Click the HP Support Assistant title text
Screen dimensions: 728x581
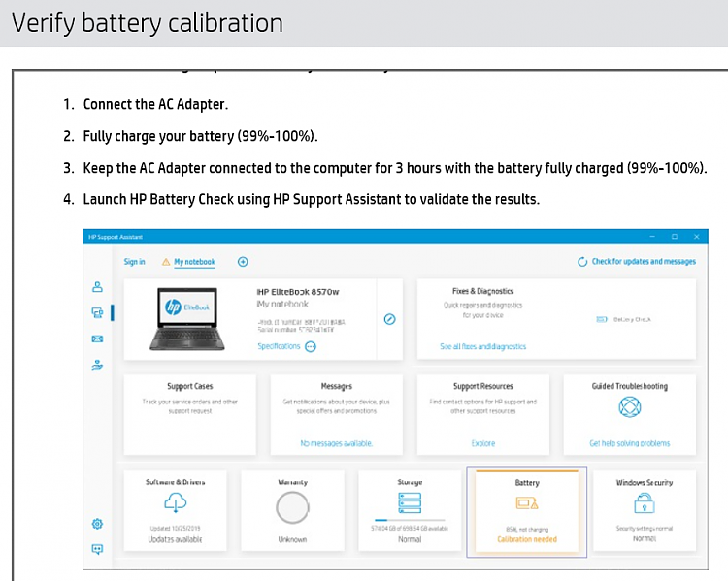pos(116,237)
